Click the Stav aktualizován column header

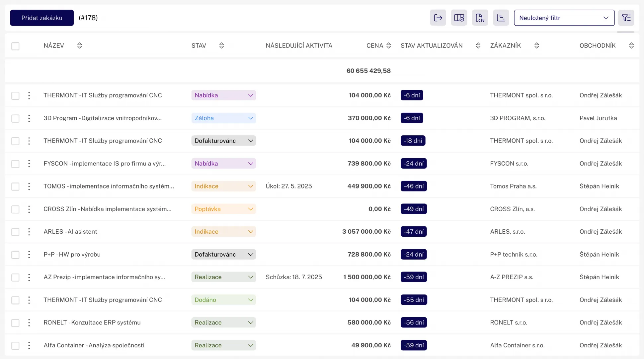coord(431,46)
